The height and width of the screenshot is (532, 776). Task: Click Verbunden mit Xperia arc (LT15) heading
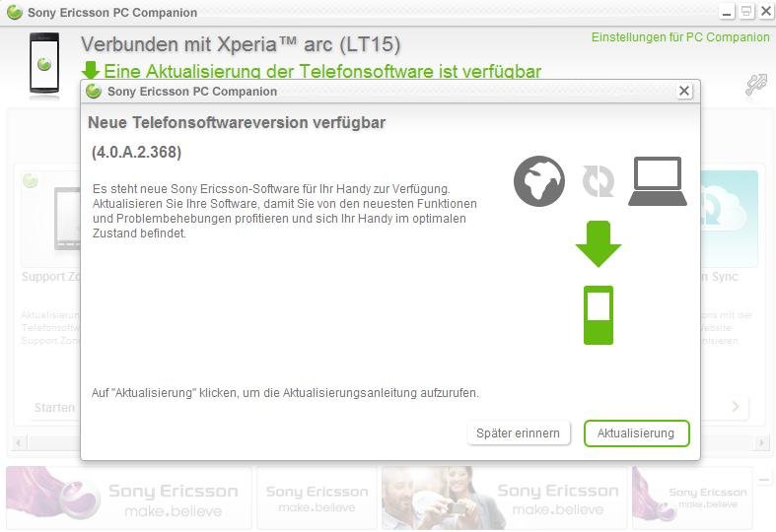tap(241, 44)
